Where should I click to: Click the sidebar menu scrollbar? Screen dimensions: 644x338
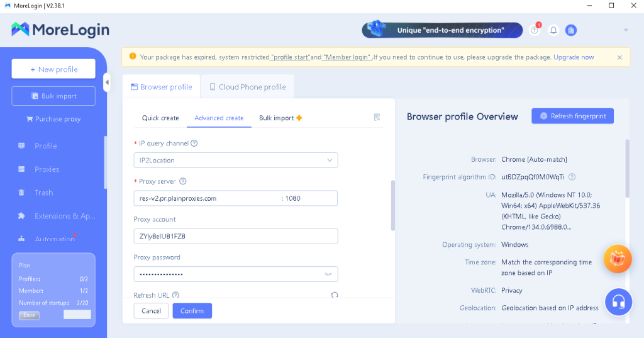105,162
